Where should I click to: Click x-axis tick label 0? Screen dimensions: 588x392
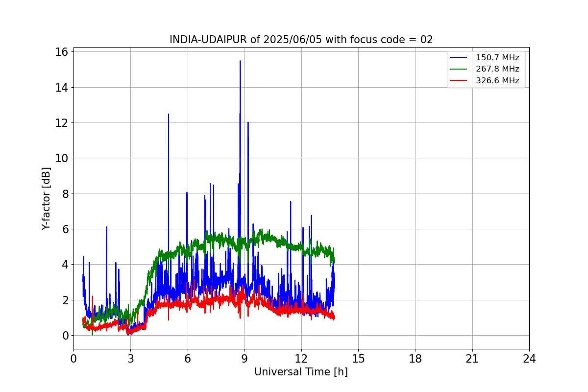click(73, 359)
